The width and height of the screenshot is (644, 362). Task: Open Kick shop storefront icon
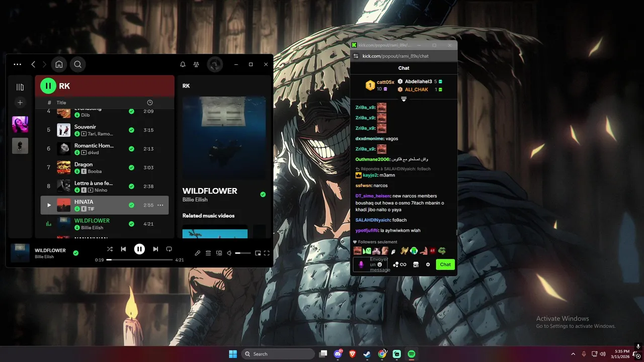pyautogui.click(x=416, y=264)
